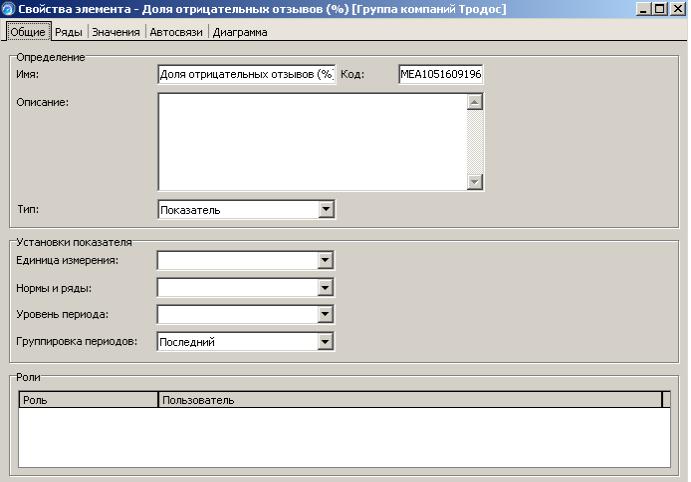This screenshot has height=482, width=691.
Task: Click the Имя input field
Action: coord(246,74)
